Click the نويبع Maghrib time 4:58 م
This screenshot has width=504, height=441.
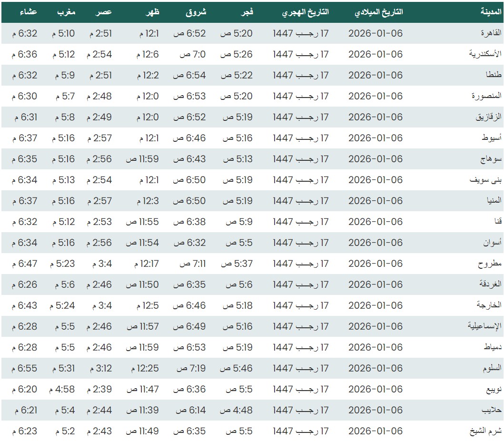coord(61,389)
